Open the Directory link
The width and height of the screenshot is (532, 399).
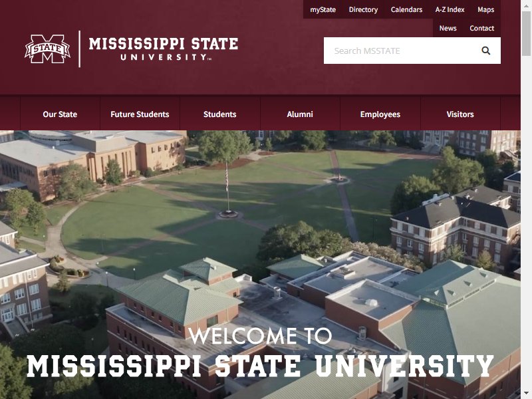(363, 9)
